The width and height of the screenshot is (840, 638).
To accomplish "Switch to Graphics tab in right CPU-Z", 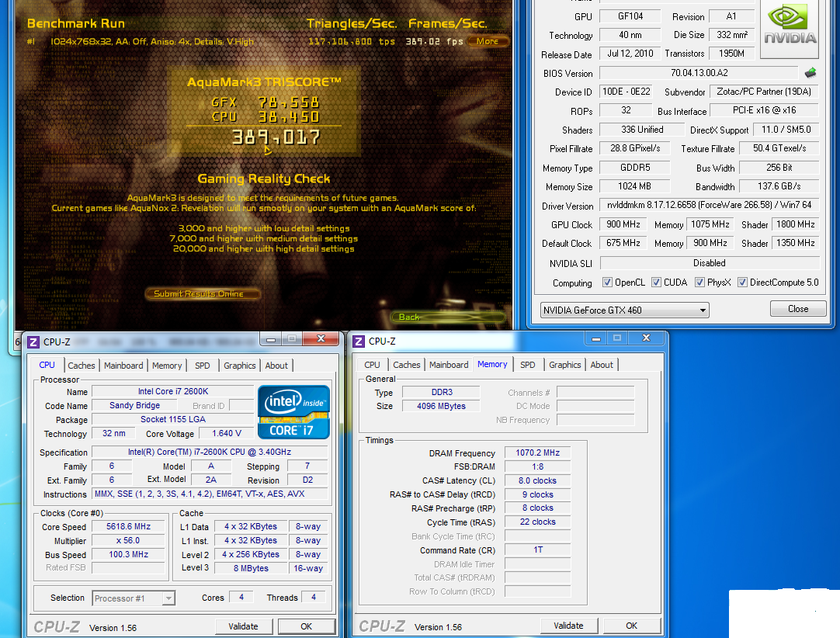I will click(564, 365).
